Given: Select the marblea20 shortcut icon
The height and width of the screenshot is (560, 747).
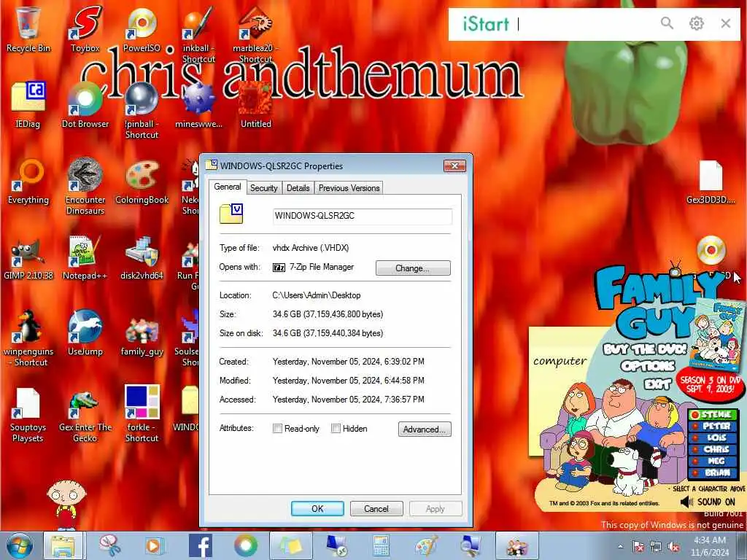Looking at the screenshot, I should pyautogui.click(x=255, y=34).
